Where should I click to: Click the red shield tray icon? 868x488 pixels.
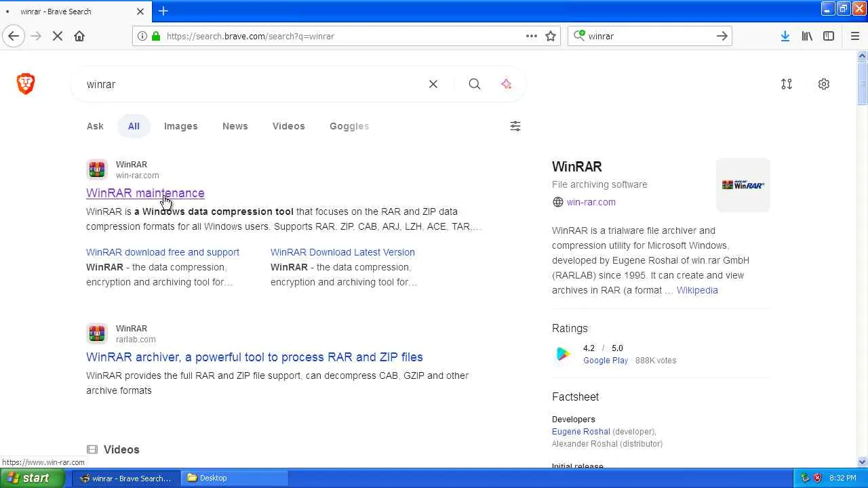(x=817, y=478)
